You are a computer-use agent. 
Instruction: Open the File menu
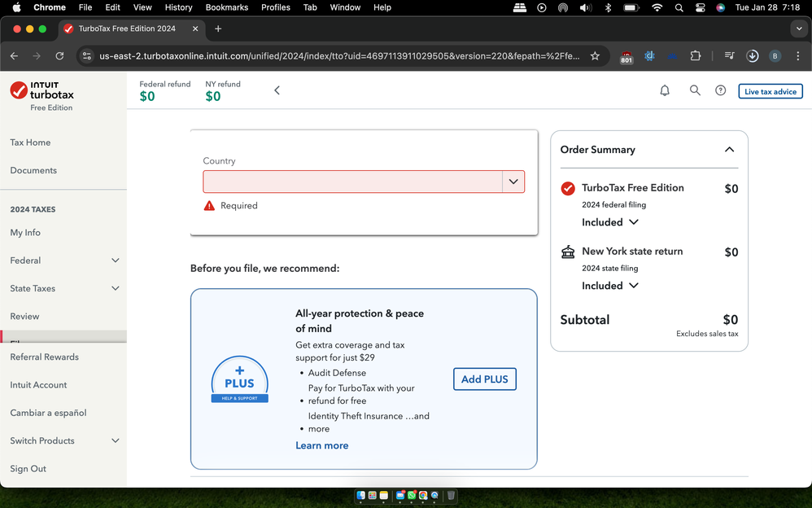(85, 7)
